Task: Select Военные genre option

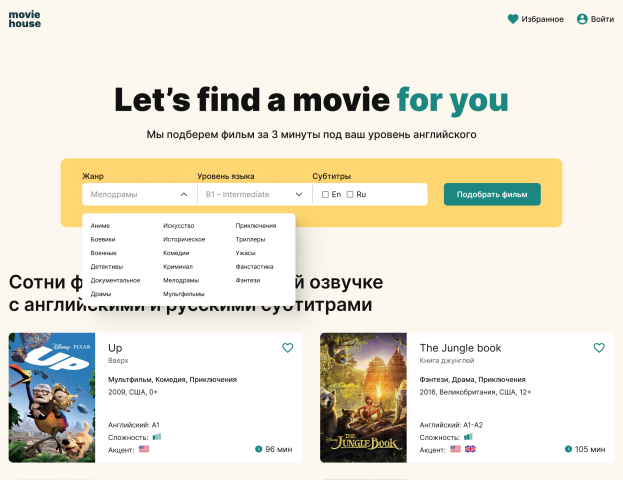Action: (103, 253)
